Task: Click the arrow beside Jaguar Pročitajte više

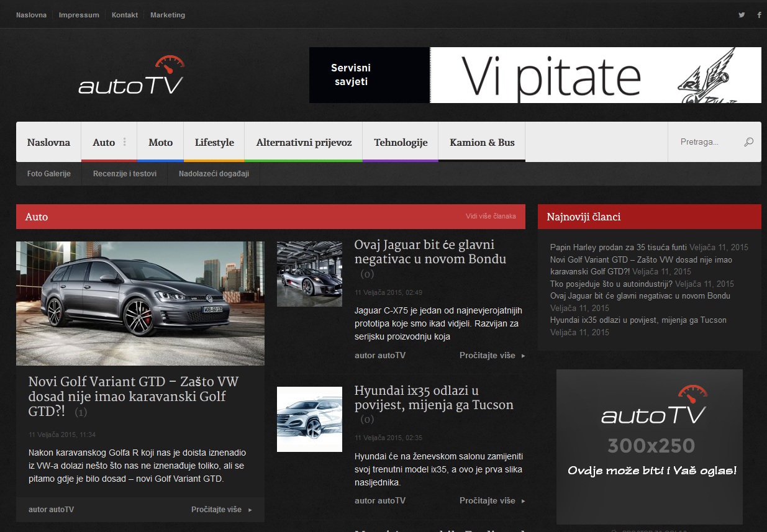Action: tap(524, 356)
